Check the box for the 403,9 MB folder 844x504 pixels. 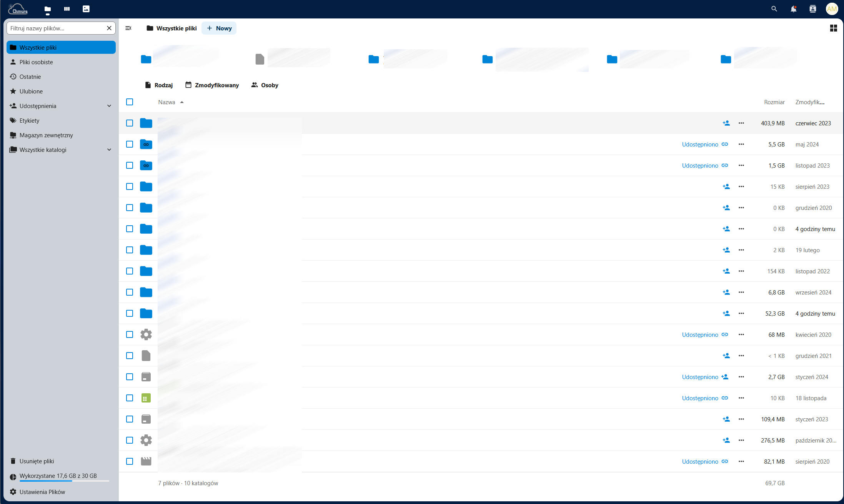130,123
